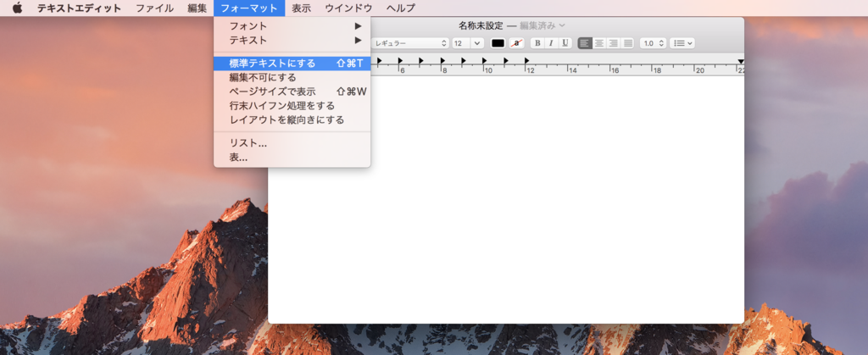Image resolution: width=868 pixels, height=355 pixels.
Task: Open the レギュラー font style dropdown
Action: [410, 43]
